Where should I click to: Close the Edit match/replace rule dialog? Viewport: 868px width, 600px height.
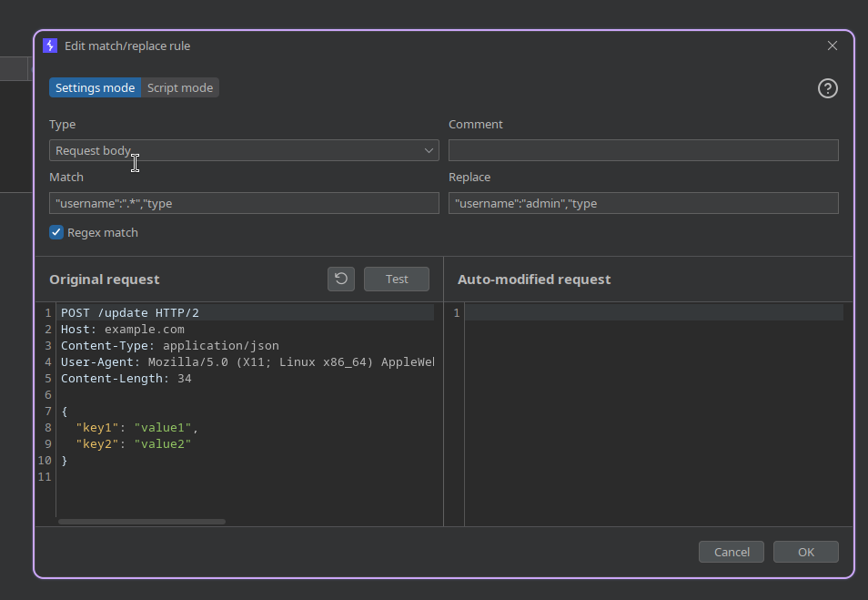point(832,46)
